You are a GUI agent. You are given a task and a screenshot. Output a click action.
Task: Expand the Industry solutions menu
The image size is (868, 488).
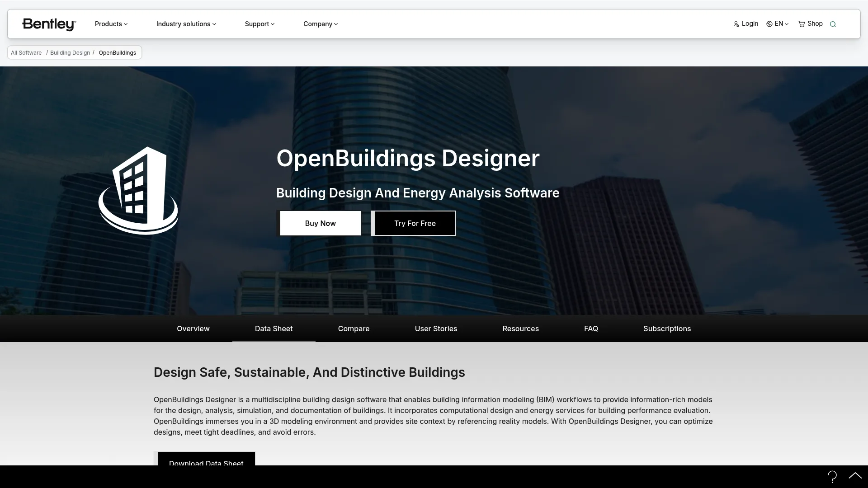(x=186, y=24)
